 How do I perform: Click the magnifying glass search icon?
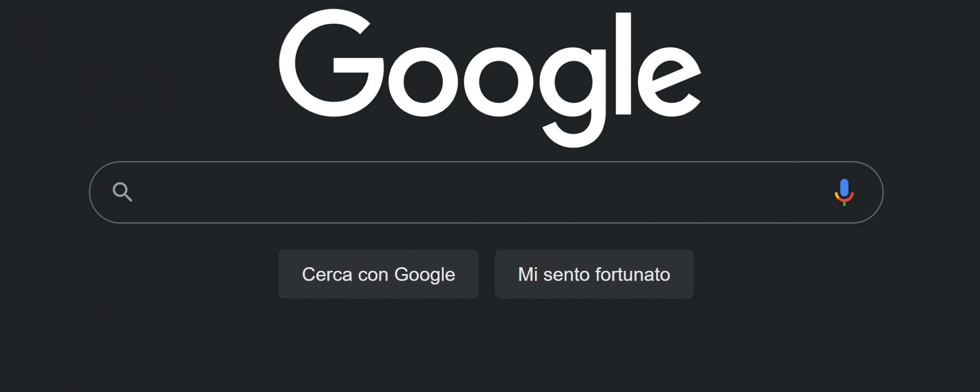122,192
